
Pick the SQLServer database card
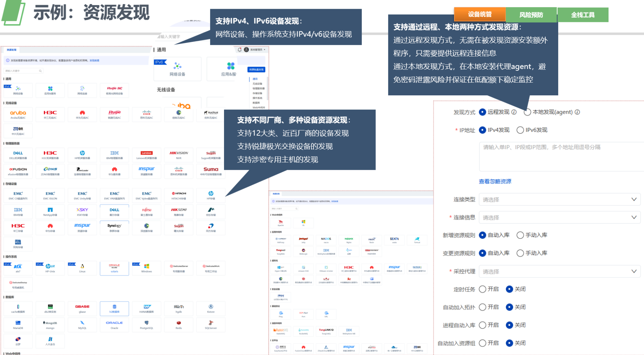tap(211, 325)
